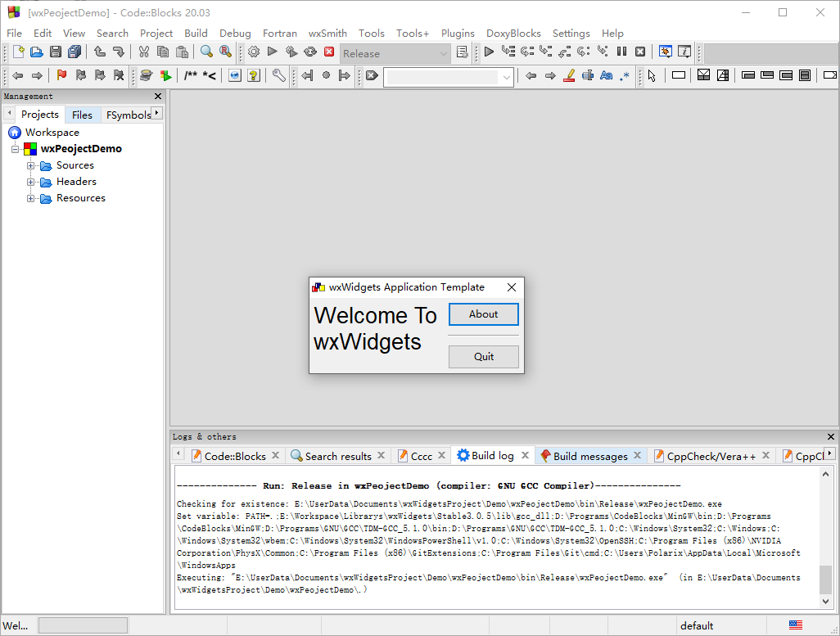840x636 pixels.
Task: Open the File menu
Action: (14, 34)
